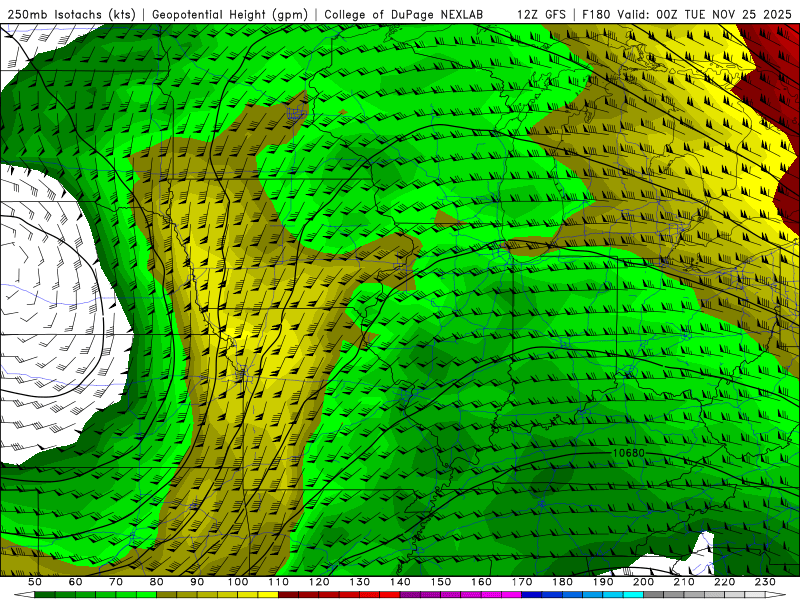The width and height of the screenshot is (800, 600).
Task: Pick the dark red swatch between 110 and 120
Action: pos(288,595)
